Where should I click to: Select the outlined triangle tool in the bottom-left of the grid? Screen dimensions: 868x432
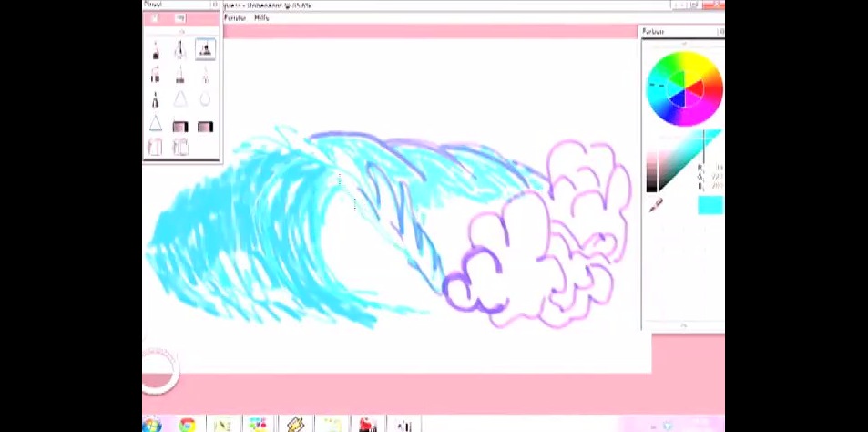(x=156, y=124)
